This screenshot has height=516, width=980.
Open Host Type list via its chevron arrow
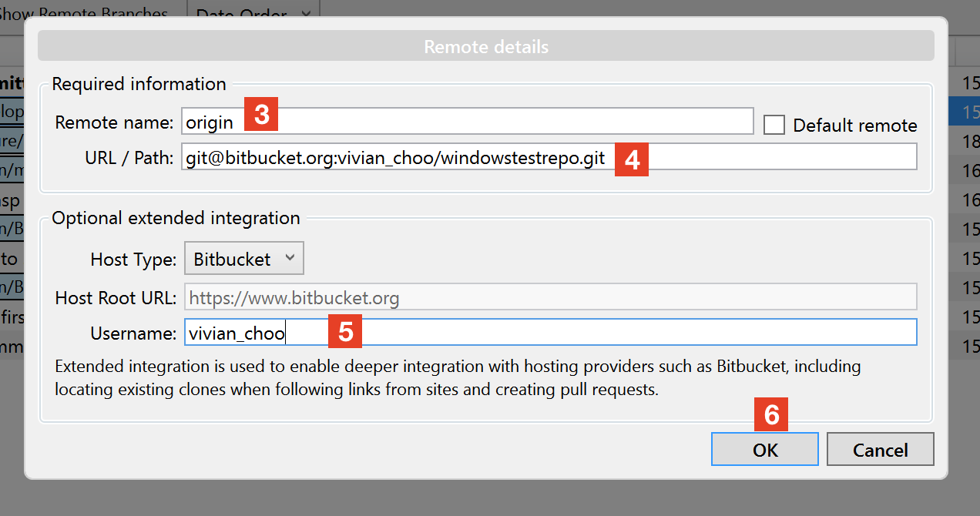[x=292, y=258]
